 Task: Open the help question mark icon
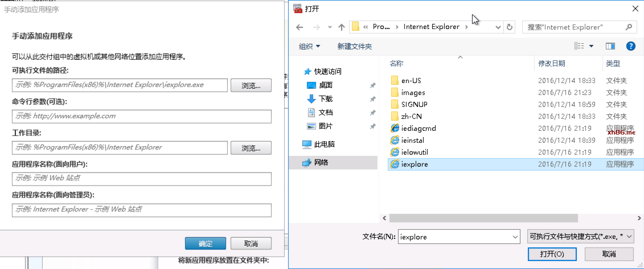click(x=631, y=46)
